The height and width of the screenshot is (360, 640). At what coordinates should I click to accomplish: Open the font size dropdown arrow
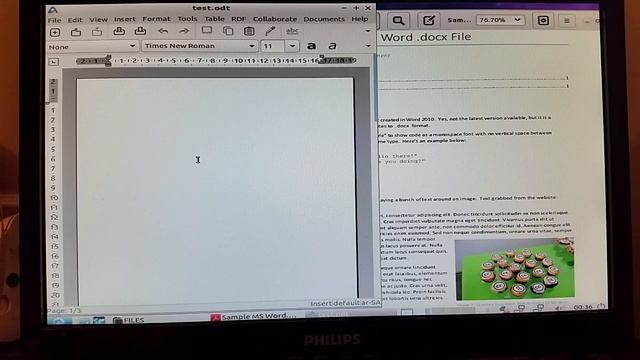click(x=292, y=46)
